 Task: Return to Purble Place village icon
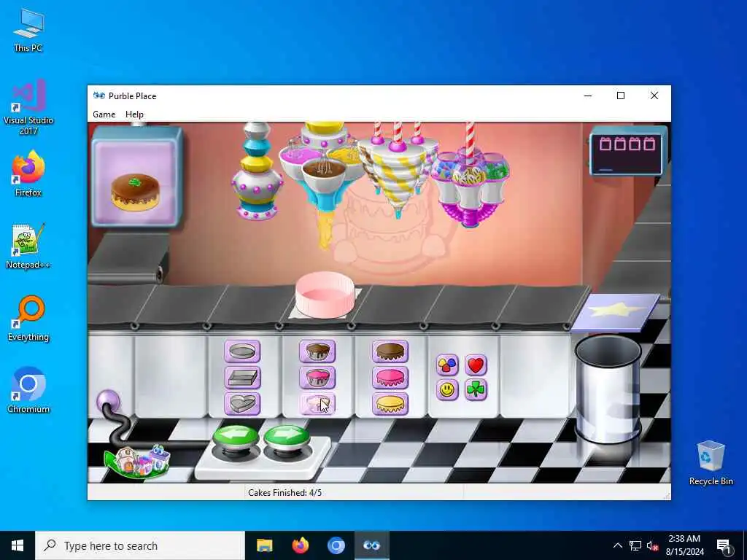pos(136,461)
